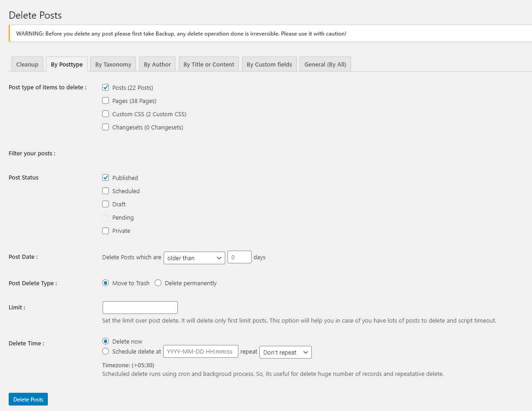Image resolution: width=532 pixels, height=411 pixels.
Task: Open the By Taxonomy tab
Action: pyautogui.click(x=113, y=64)
